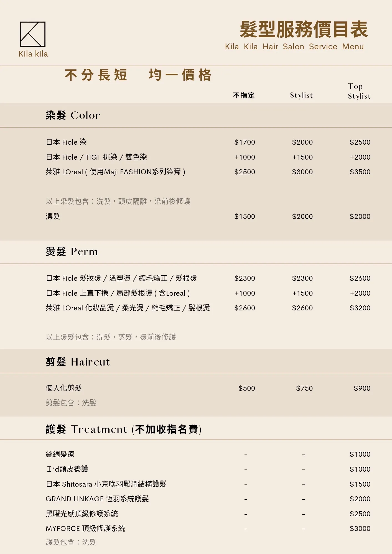Click the 燙髮 Perm section heading
Screen dimensions: 392x554
[x=72, y=252]
